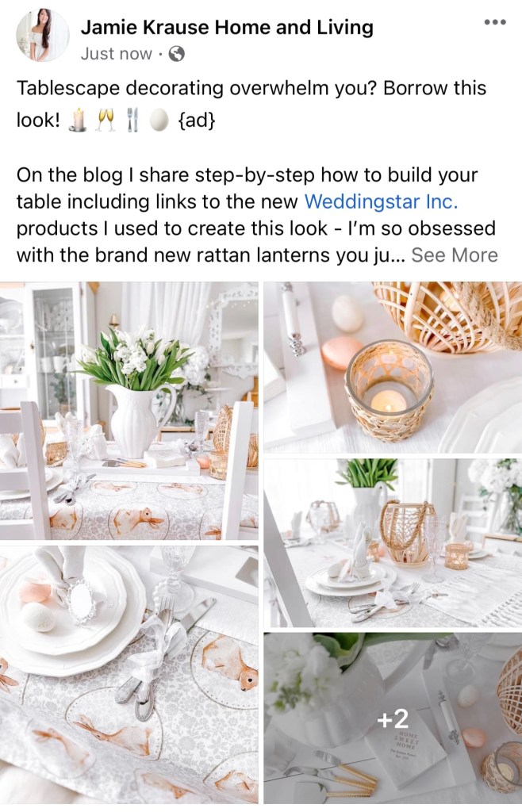Image resolution: width=522 pixels, height=812 pixels.
Task: Open the Weddingstar Inc. page link
Action: 381,201
